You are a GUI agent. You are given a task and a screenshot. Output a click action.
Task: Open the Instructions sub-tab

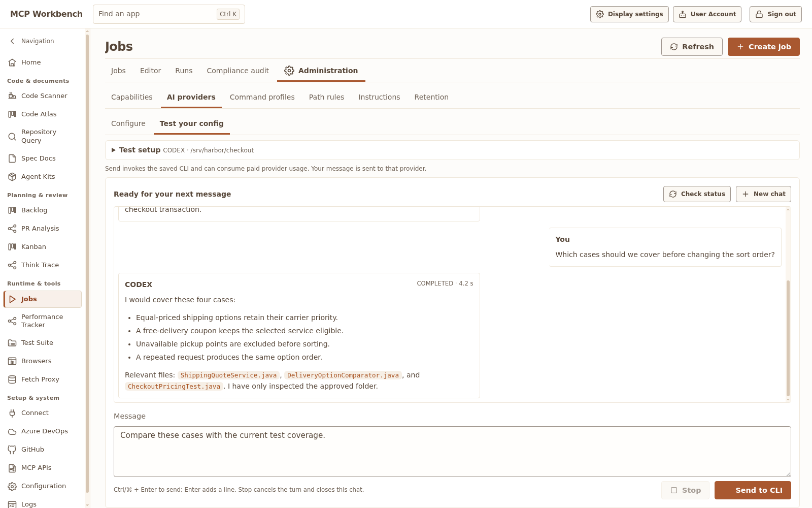(379, 97)
